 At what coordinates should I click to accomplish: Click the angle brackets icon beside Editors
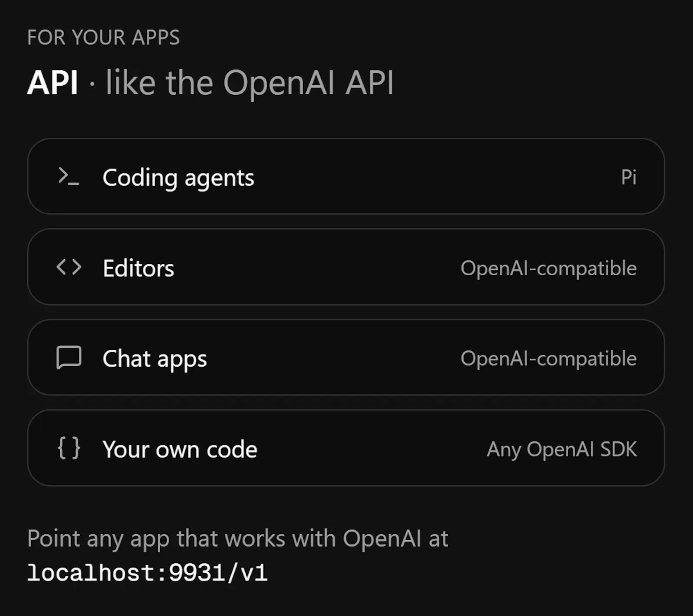[69, 267]
